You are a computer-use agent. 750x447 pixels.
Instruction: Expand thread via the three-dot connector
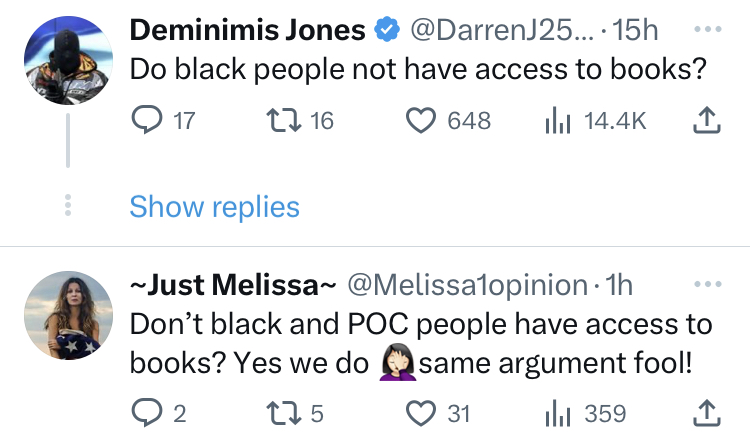67,206
